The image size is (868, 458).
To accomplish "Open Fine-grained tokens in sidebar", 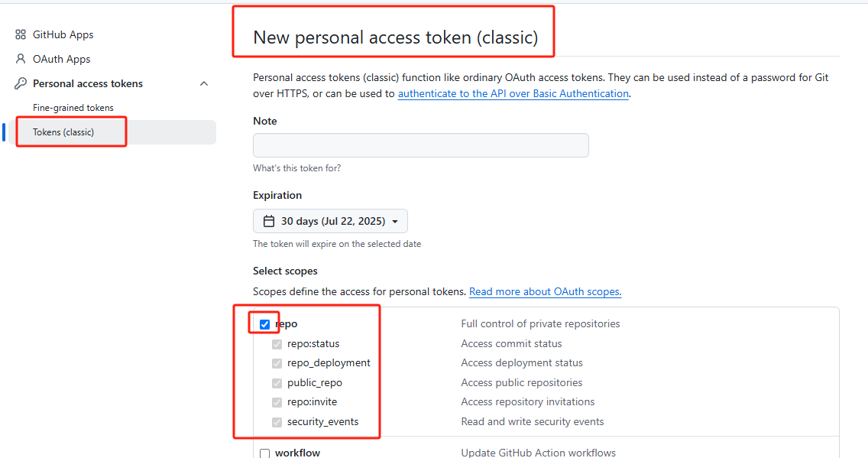I will point(73,108).
